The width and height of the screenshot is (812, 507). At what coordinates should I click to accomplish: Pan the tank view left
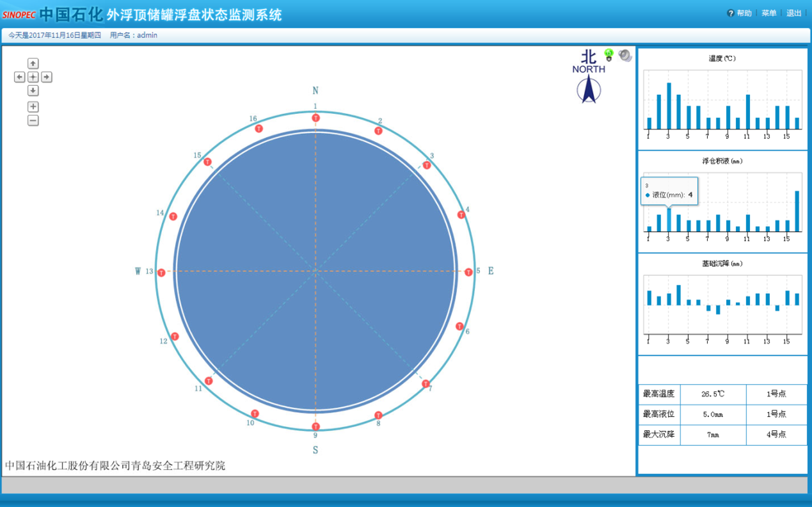click(20, 77)
